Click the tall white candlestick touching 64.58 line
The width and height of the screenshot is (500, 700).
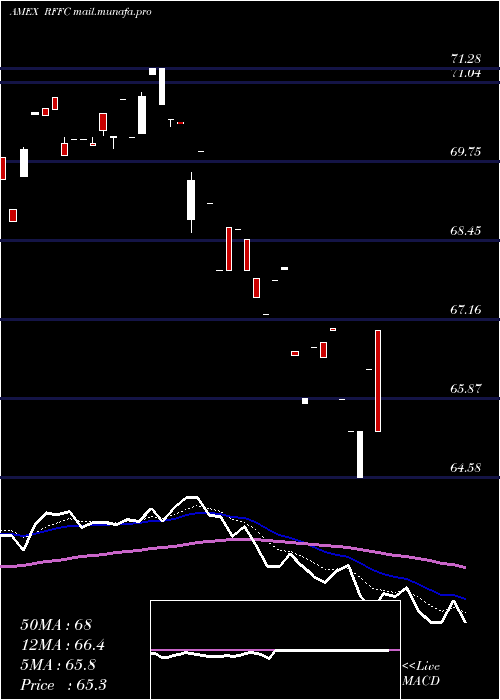(x=360, y=454)
